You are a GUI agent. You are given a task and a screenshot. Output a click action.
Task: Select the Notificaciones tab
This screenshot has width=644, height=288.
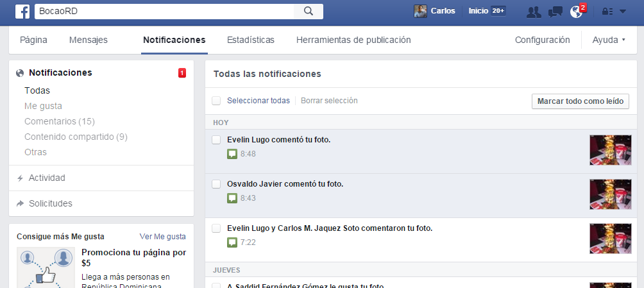pos(174,40)
